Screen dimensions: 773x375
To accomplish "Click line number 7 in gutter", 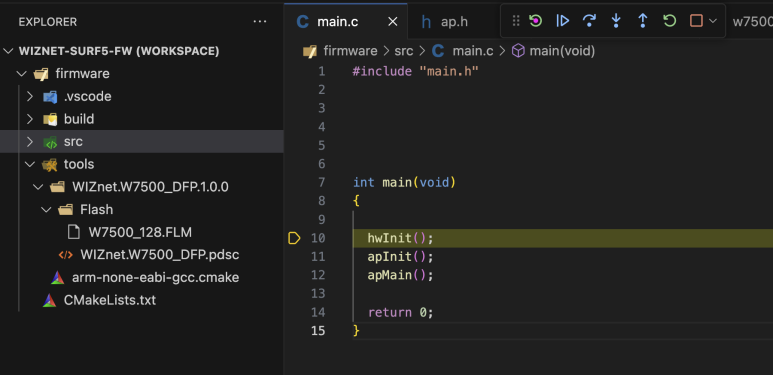I will pos(321,183).
